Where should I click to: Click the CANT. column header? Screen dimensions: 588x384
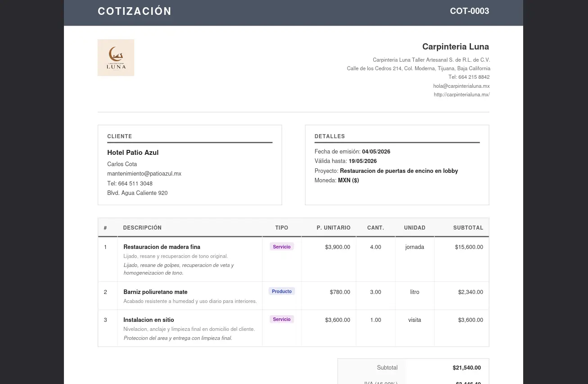click(x=375, y=228)
